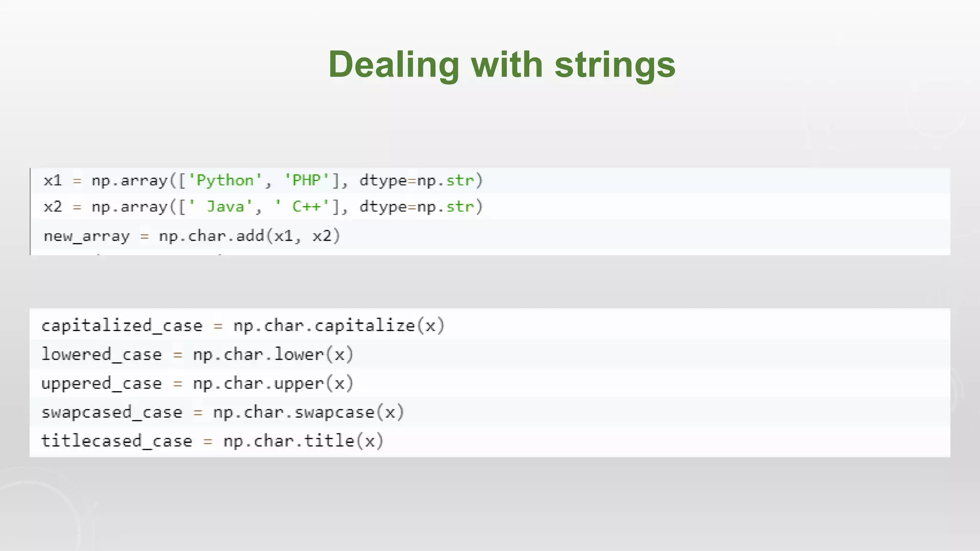Select the capitalized_case np.char.capitalize line
The width and height of the screenshot is (980, 551).
coord(243,326)
